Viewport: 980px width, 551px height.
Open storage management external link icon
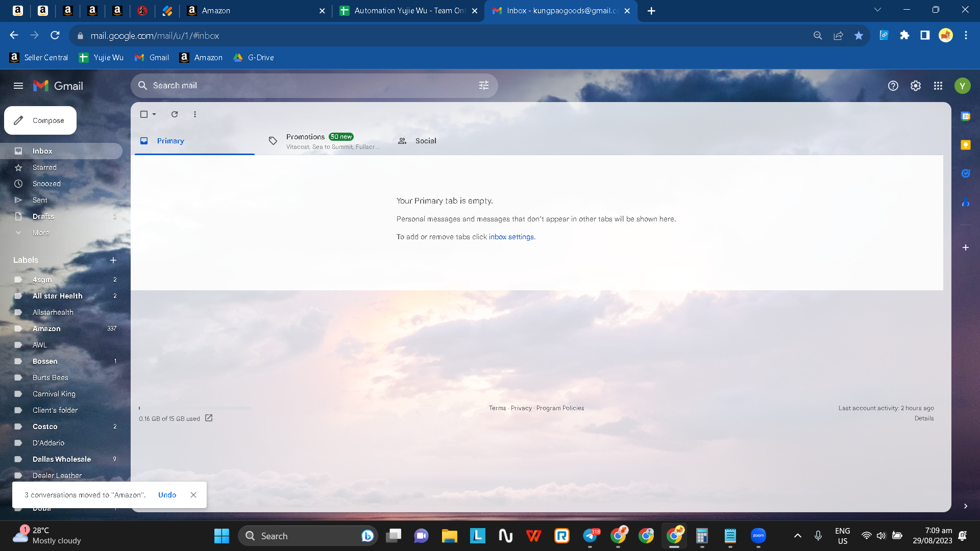click(x=209, y=418)
